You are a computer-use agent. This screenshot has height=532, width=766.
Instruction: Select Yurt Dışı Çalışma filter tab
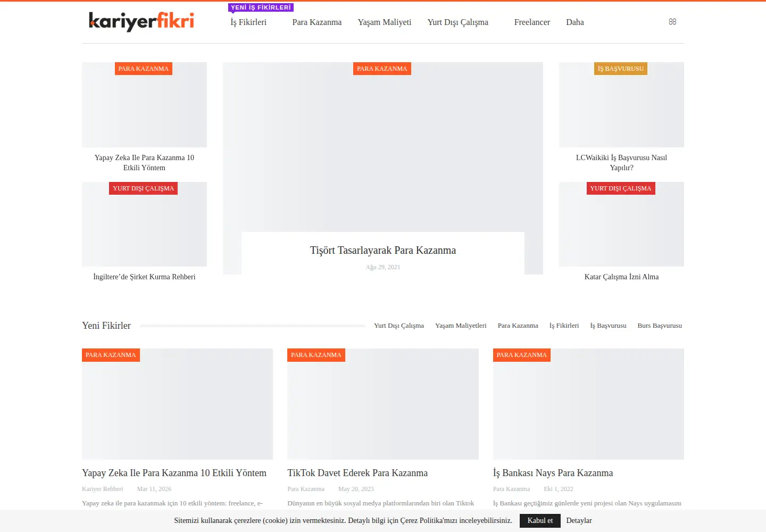[399, 326]
